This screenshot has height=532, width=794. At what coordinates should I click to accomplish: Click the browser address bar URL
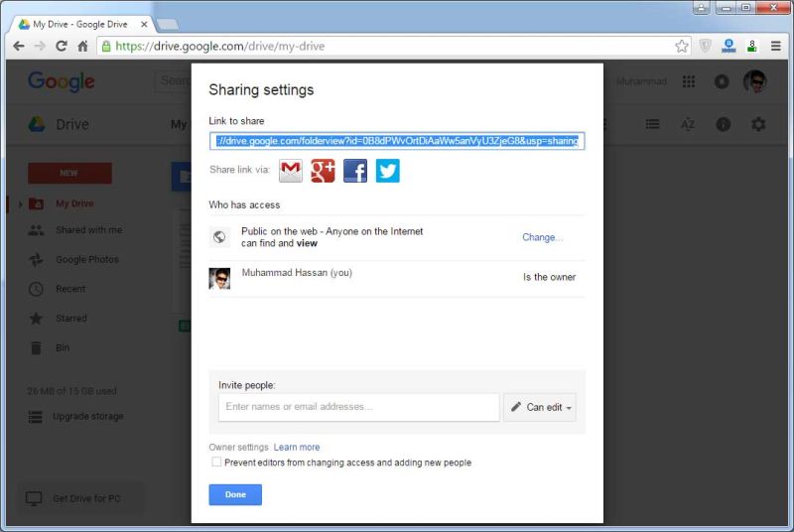219,46
